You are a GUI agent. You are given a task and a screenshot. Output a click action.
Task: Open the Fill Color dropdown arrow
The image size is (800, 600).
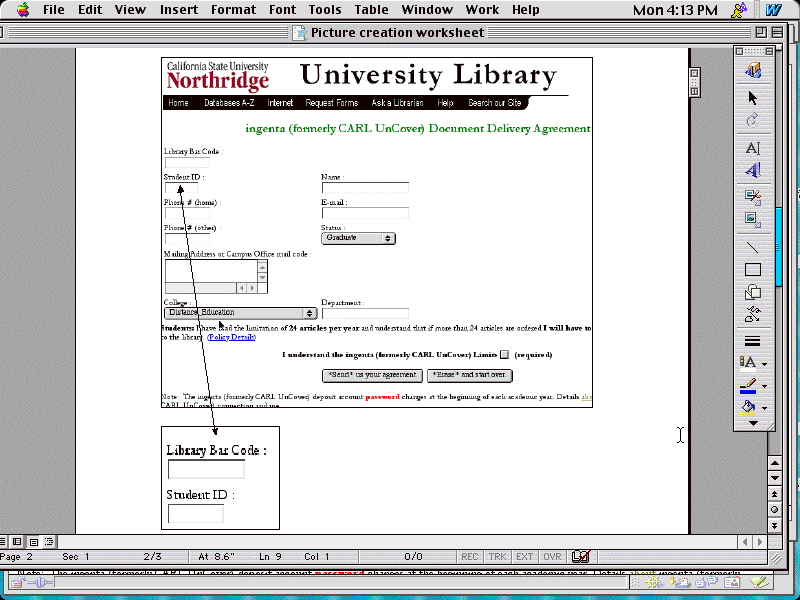pos(764,408)
